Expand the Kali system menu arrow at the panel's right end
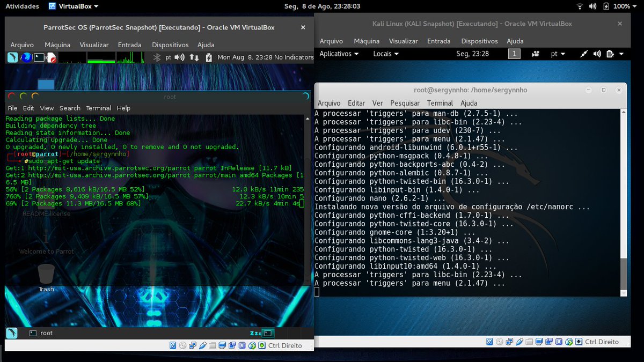644x362 pixels. 621,54
